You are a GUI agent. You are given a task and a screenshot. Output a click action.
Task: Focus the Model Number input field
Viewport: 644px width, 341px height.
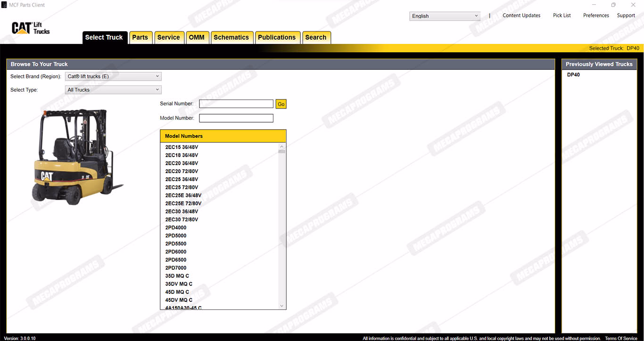coord(236,118)
